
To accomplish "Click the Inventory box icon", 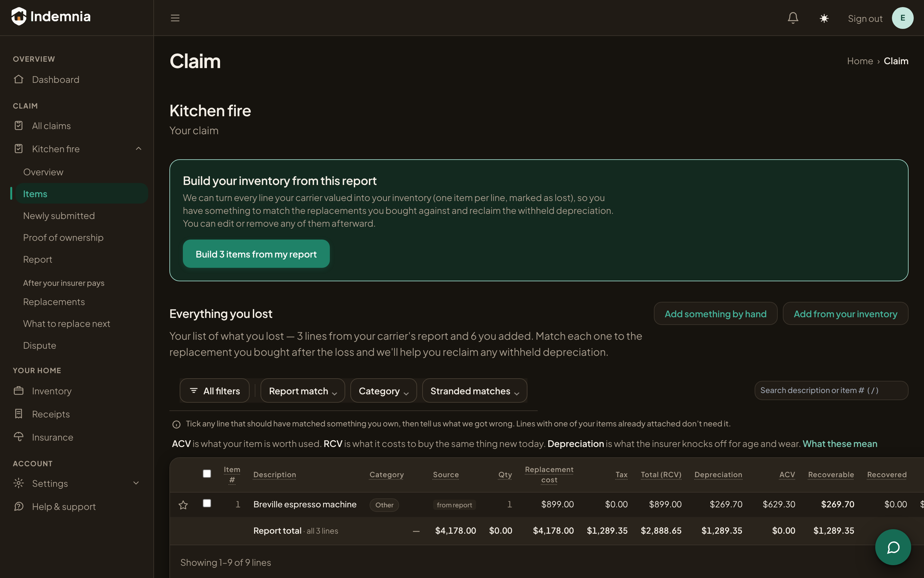I will (x=18, y=391).
